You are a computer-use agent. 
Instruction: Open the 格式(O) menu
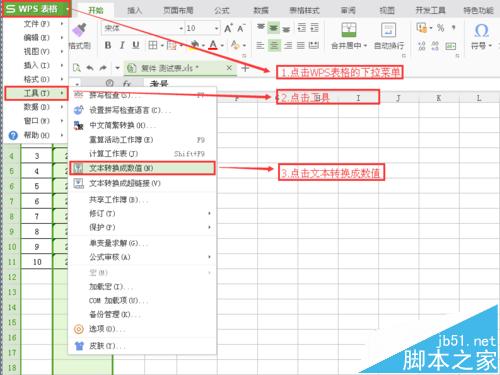click(x=36, y=79)
